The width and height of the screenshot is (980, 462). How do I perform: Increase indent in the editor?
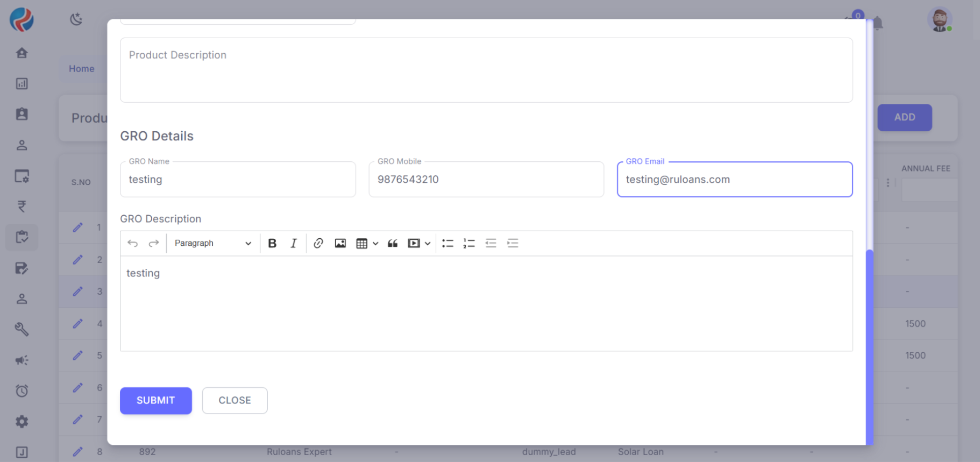[x=513, y=243]
